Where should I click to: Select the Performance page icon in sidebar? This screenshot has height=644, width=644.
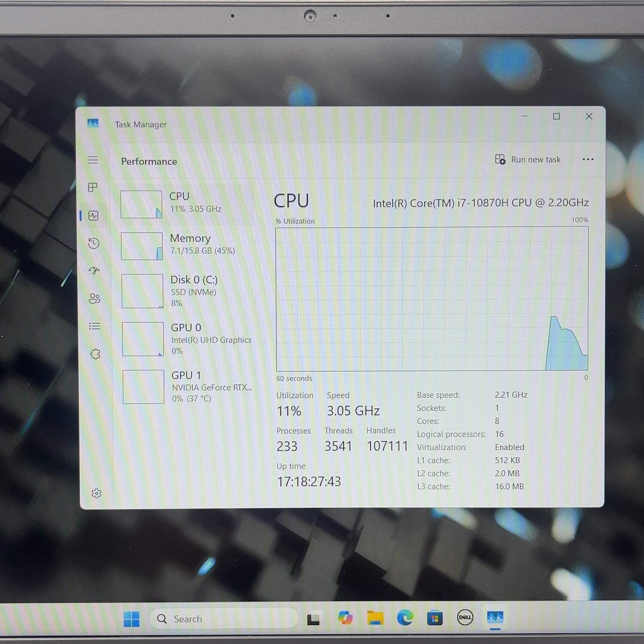[x=94, y=216]
